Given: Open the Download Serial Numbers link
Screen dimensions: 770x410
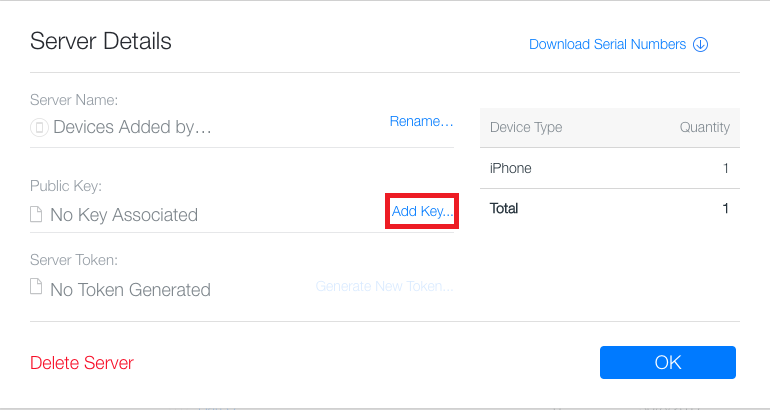Looking at the screenshot, I should pyautogui.click(x=607, y=44).
